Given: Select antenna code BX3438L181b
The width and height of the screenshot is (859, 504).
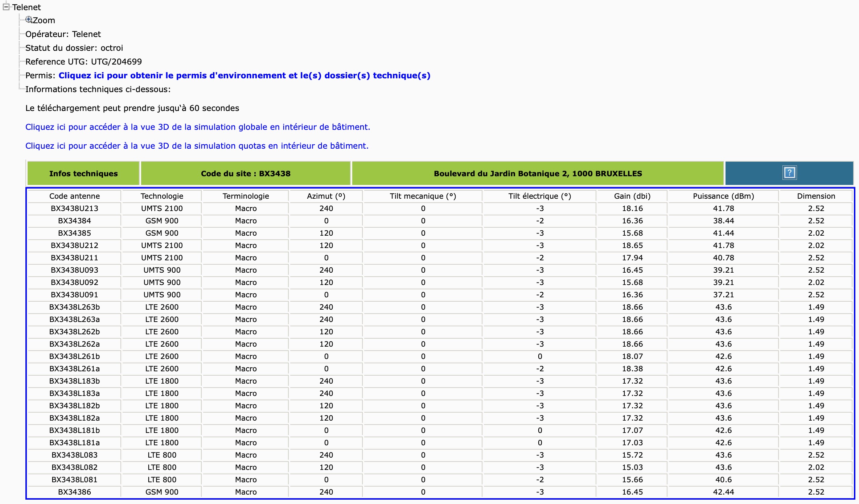Looking at the screenshot, I should tap(74, 430).
